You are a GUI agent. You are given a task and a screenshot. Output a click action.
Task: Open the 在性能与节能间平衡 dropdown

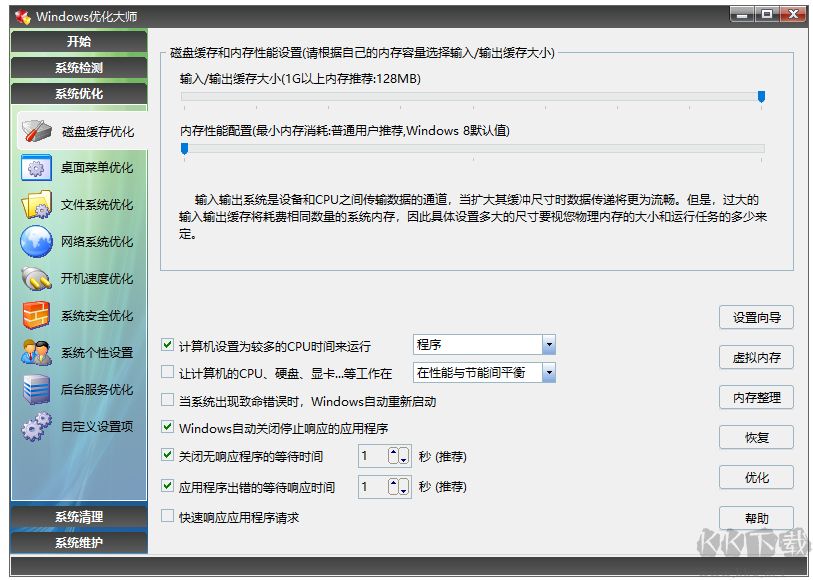pos(549,373)
